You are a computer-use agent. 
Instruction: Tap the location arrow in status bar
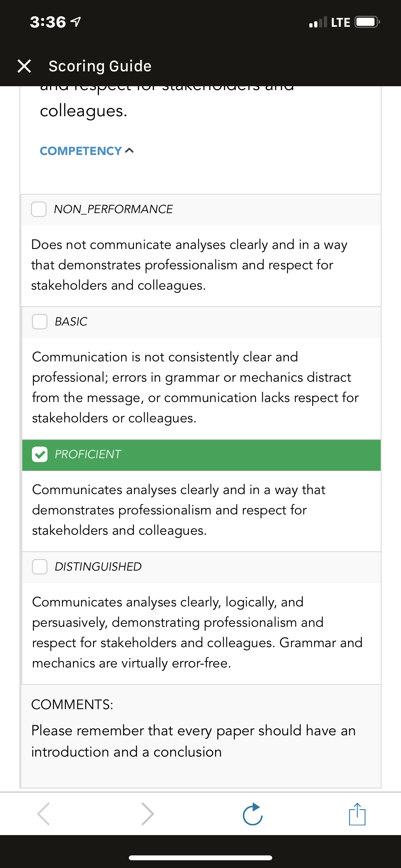pyautogui.click(x=76, y=22)
